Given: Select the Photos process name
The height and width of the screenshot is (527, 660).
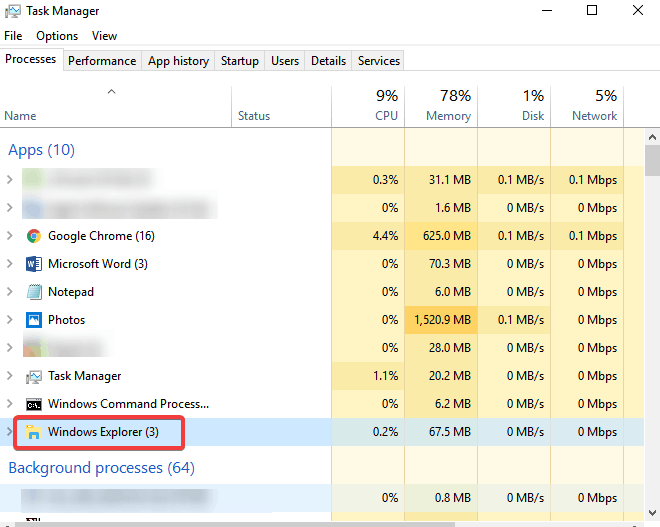Looking at the screenshot, I should [67, 320].
